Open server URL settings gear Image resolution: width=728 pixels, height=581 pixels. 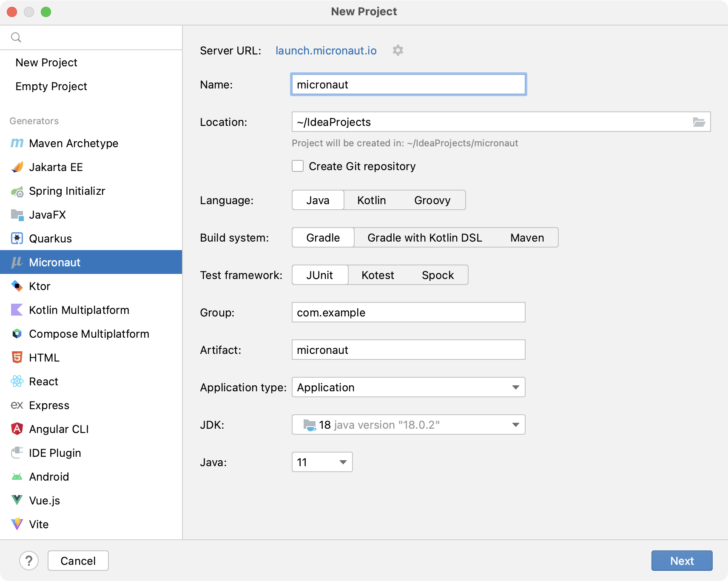tap(398, 50)
